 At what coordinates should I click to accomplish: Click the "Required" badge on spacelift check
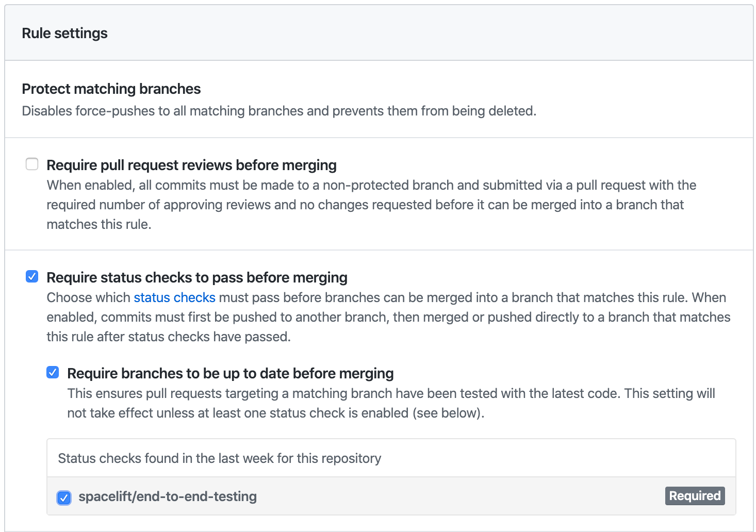(695, 496)
